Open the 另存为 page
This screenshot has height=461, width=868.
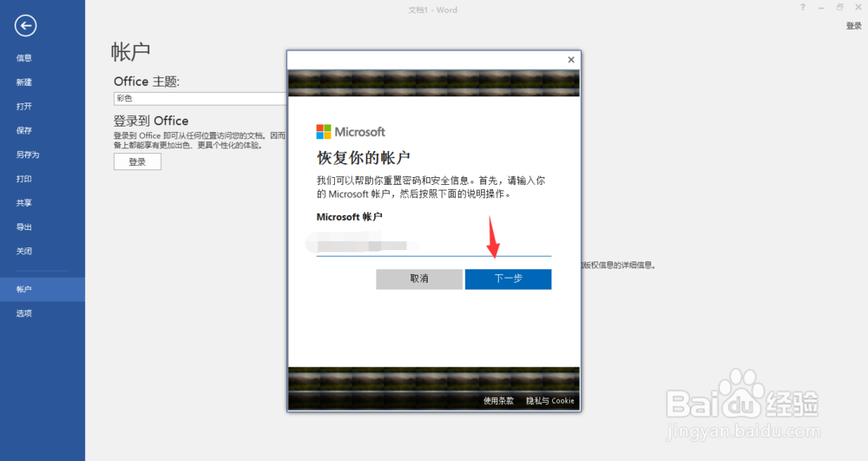tap(28, 155)
